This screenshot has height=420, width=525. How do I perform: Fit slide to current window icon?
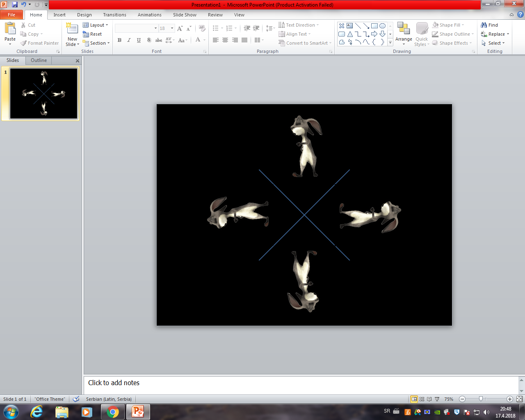[519, 399]
